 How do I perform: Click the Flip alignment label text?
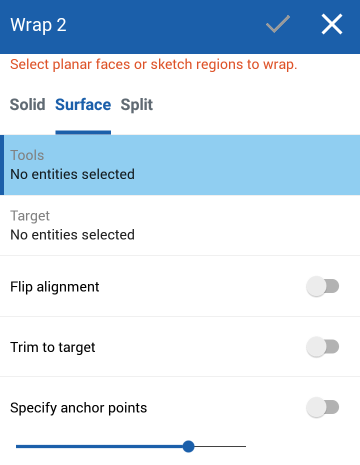(x=55, y=287)
